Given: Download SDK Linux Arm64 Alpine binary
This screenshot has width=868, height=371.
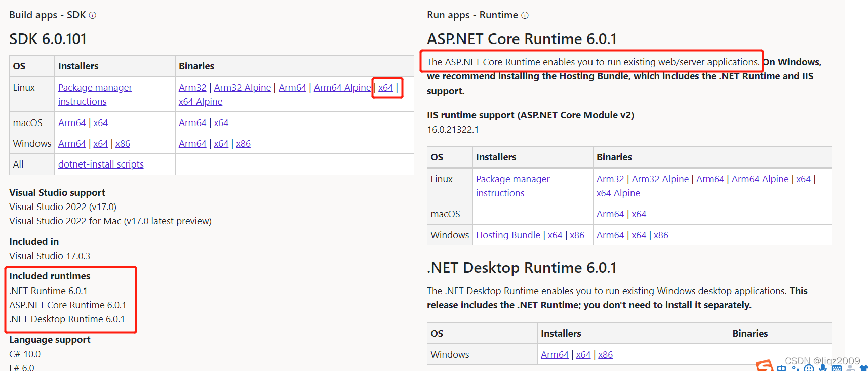Looking at the screenshot, I should coord(342,87).
